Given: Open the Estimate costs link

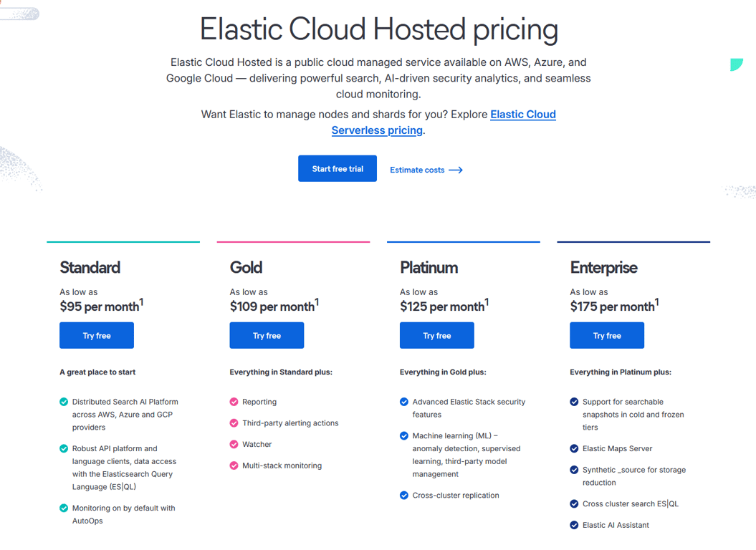Looking at the screenshot, I should click(417, 170).
